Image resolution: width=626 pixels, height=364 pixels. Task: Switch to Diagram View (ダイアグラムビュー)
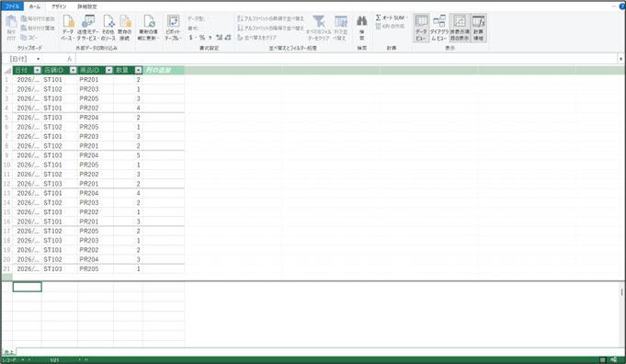tap(439, 28)
